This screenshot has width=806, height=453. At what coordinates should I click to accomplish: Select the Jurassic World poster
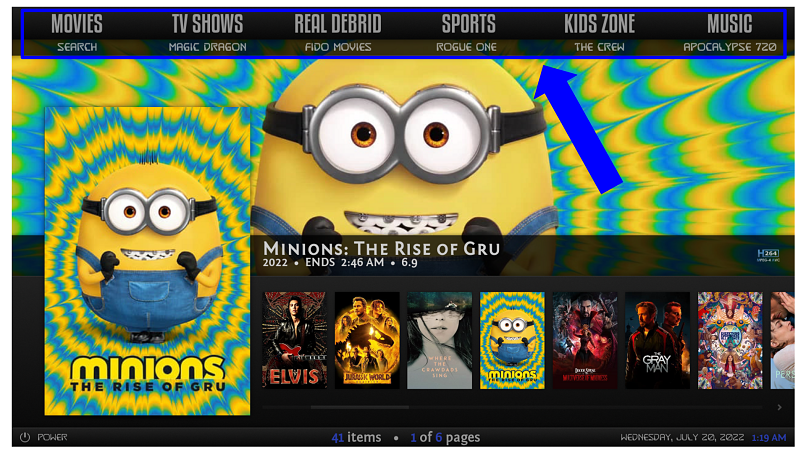click(x=367, y=340)
